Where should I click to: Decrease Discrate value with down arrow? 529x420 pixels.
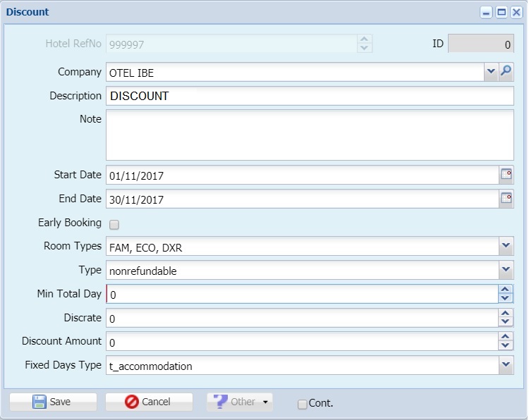[x=505, y=321]
